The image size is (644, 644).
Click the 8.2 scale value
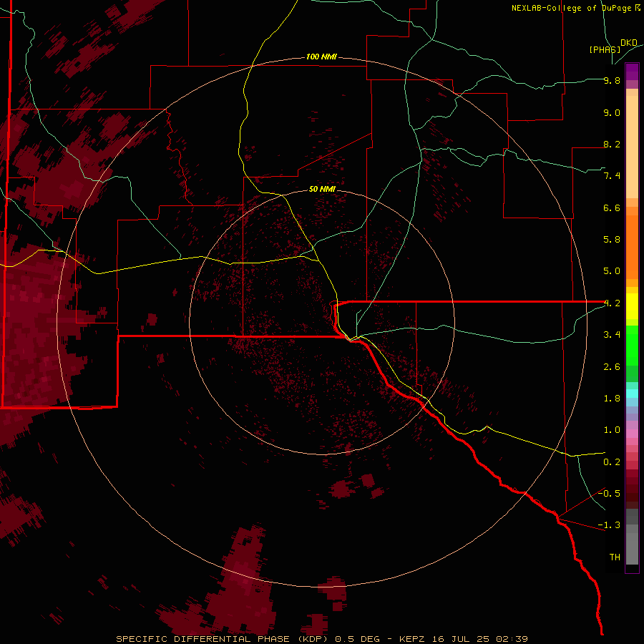(x=612, y=144)
